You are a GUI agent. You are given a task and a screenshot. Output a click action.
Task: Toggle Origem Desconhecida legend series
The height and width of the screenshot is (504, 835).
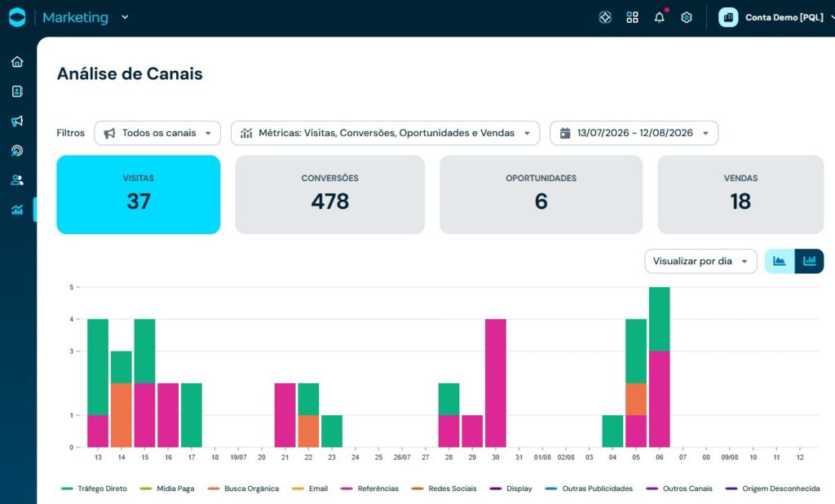coord(773,489)
